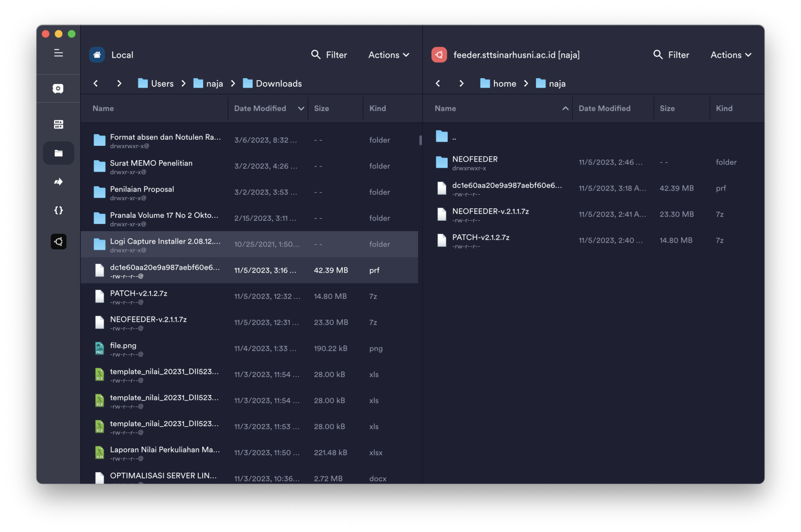Open the Ubuntu host session icon in sidebar

point(58,242)
